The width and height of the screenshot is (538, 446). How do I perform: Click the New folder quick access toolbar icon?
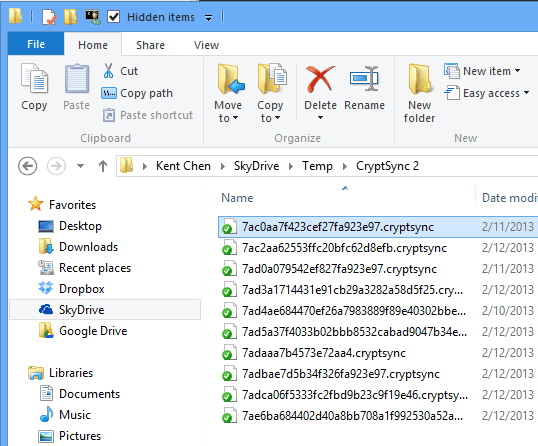coord(70,17)
